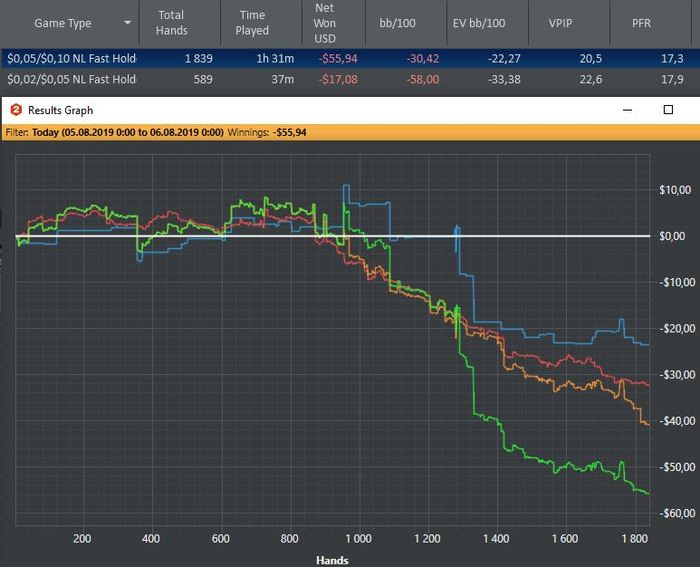Sort the table by VPIP column
The image size is (700, 567).
pyautogui.click(x=560, y=23)
